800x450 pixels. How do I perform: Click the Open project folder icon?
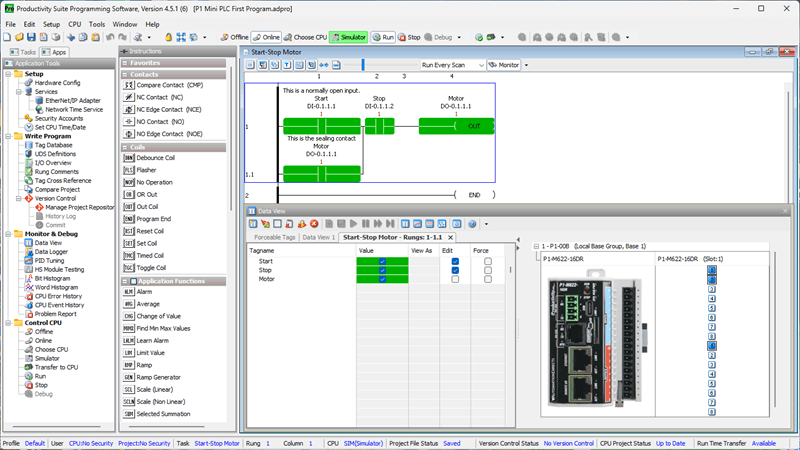[19, 37]
